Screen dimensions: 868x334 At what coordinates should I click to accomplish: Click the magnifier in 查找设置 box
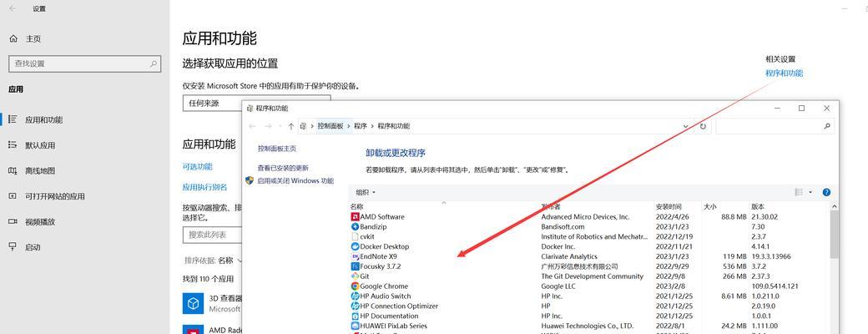pos(154,63)
